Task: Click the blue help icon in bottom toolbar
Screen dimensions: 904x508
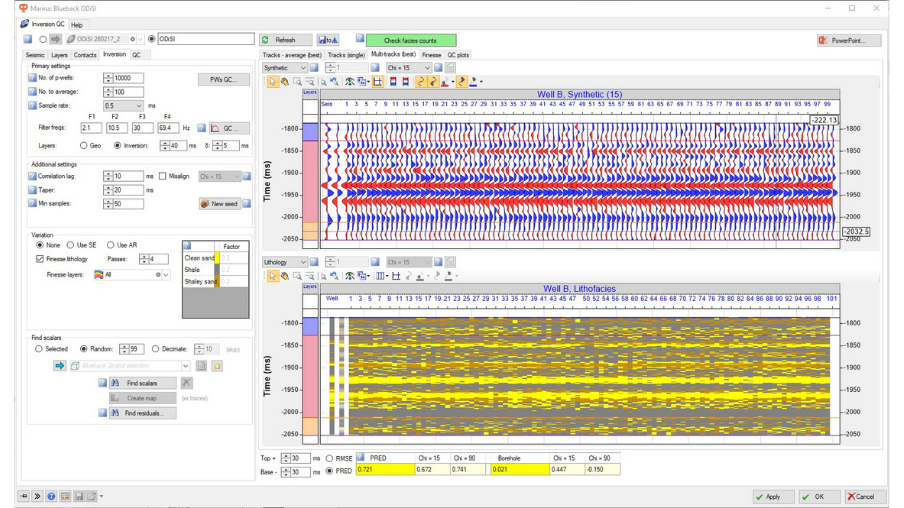Action: coord(51,496)
